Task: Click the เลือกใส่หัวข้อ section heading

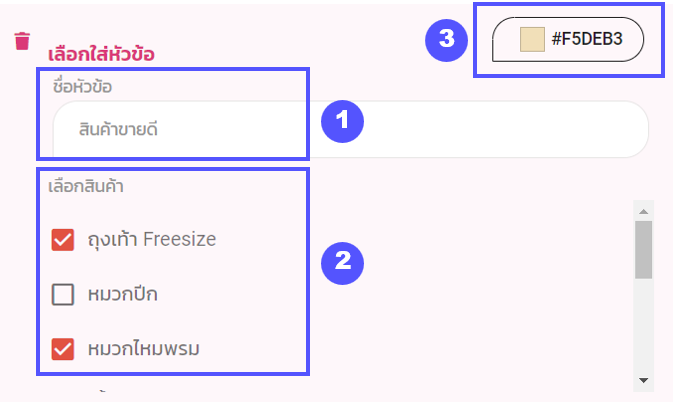Action: click(101, 54)
